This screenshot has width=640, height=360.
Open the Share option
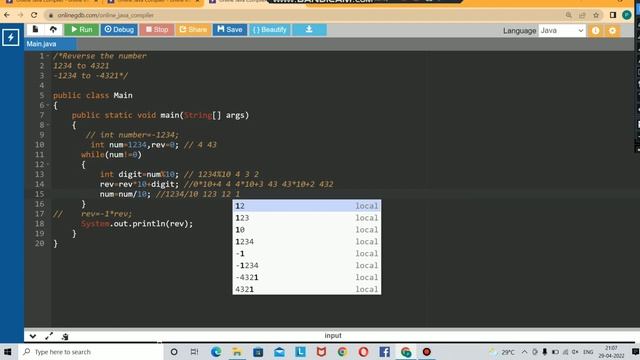click(193, 29)
